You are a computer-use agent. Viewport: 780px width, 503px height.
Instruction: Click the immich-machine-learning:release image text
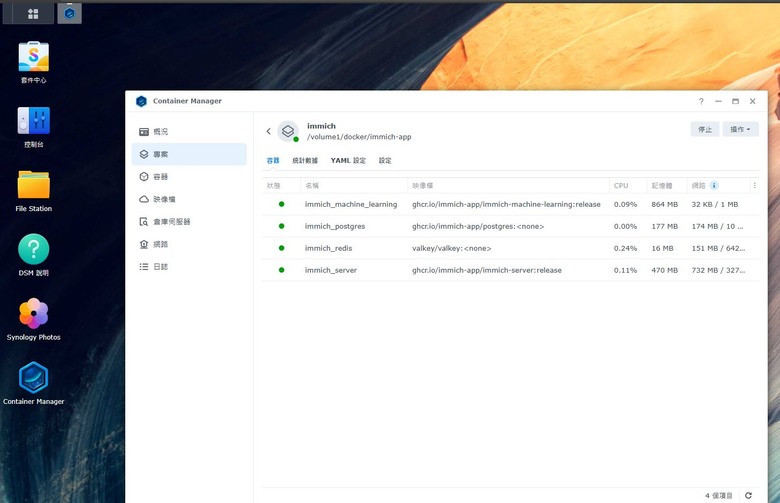[x=506, y=204]
